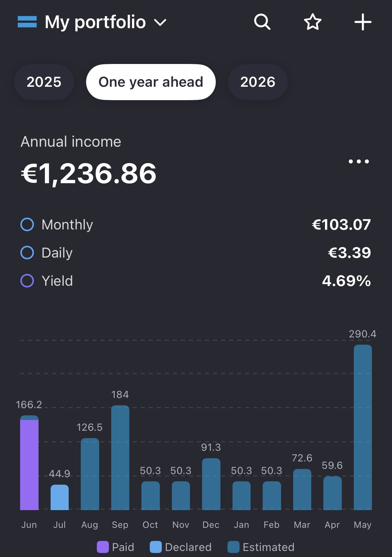Toggle the Daily circle indicator
Viewport: 392px width, 557px height.
27,253
